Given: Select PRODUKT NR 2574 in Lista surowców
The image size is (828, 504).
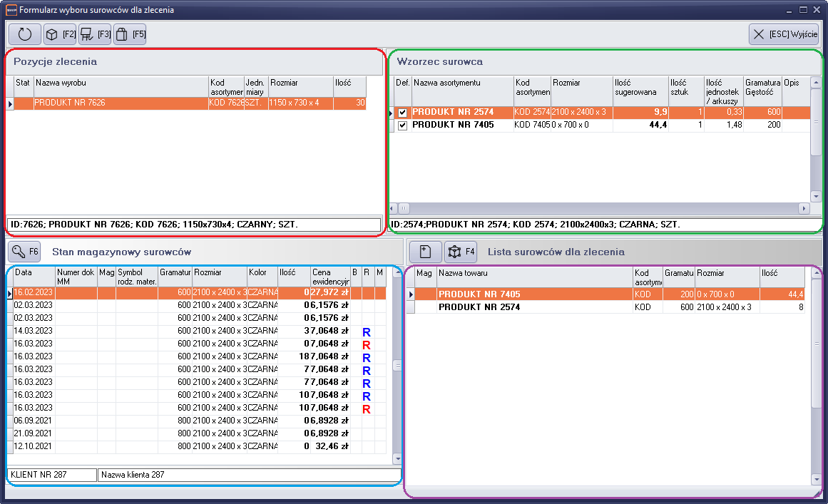Looking at the screenshot, I should tap(479, 307).
